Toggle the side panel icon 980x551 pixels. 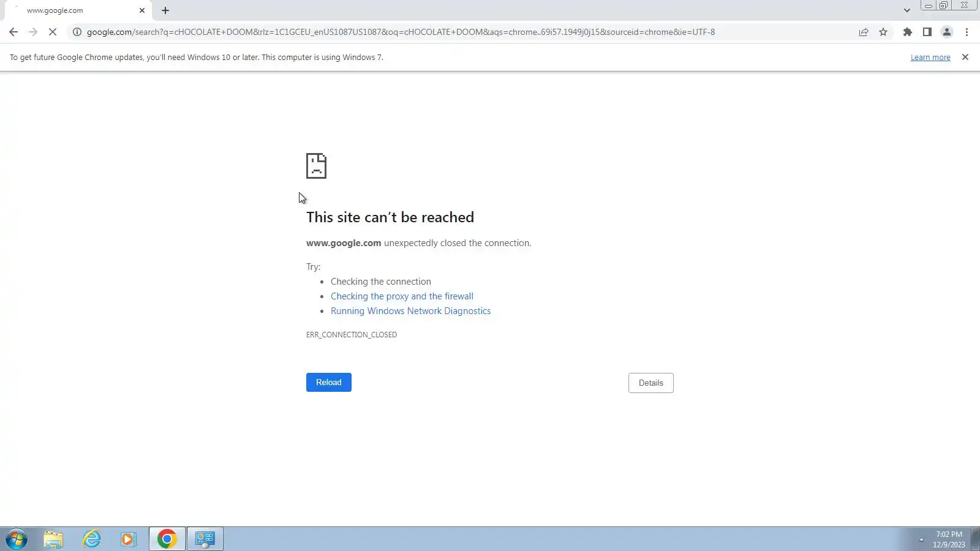(927, 32)
